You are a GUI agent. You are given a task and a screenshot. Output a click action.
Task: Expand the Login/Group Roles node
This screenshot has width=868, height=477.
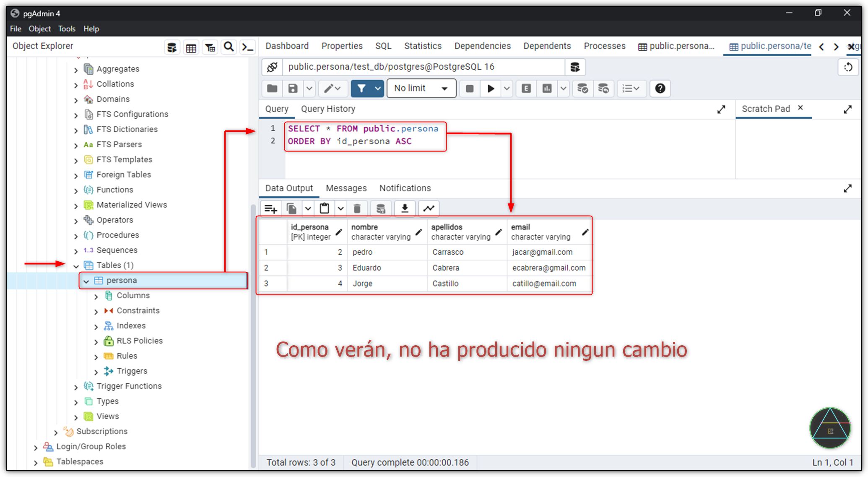coord(36,447)
